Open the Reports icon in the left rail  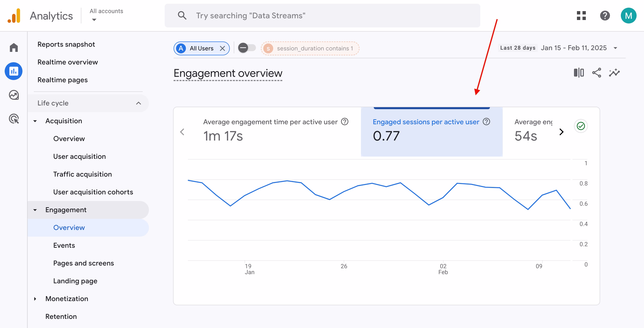coord(13,71)
